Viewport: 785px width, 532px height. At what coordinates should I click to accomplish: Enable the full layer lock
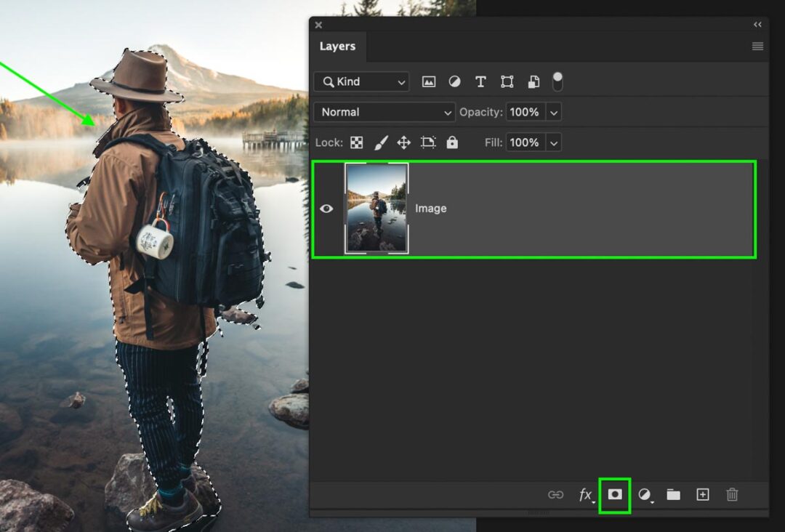click(x=452, y=142)
